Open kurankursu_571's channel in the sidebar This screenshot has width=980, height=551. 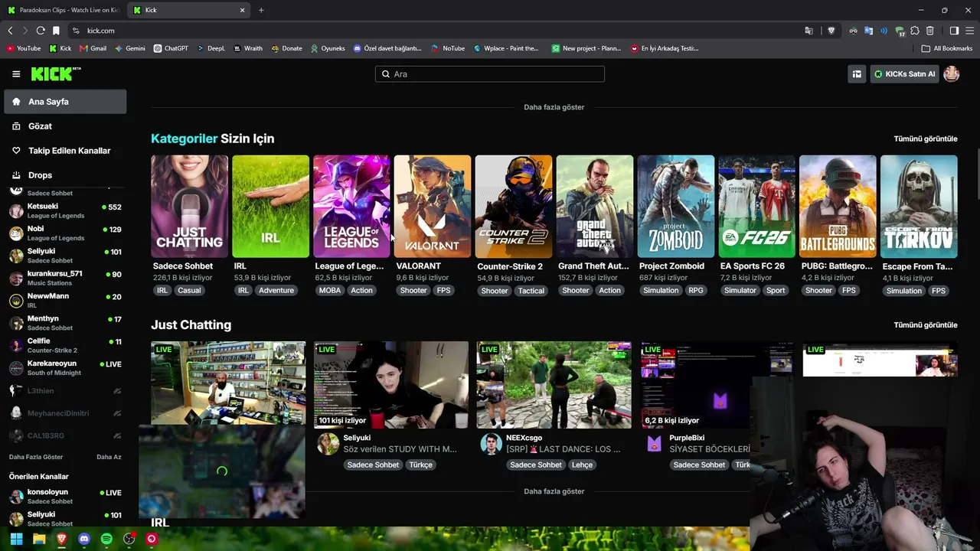(x=65, y=278)
